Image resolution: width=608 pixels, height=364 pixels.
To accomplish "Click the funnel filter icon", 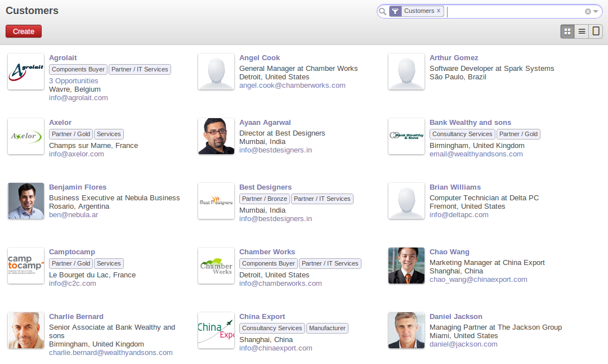I will point(395,11).
